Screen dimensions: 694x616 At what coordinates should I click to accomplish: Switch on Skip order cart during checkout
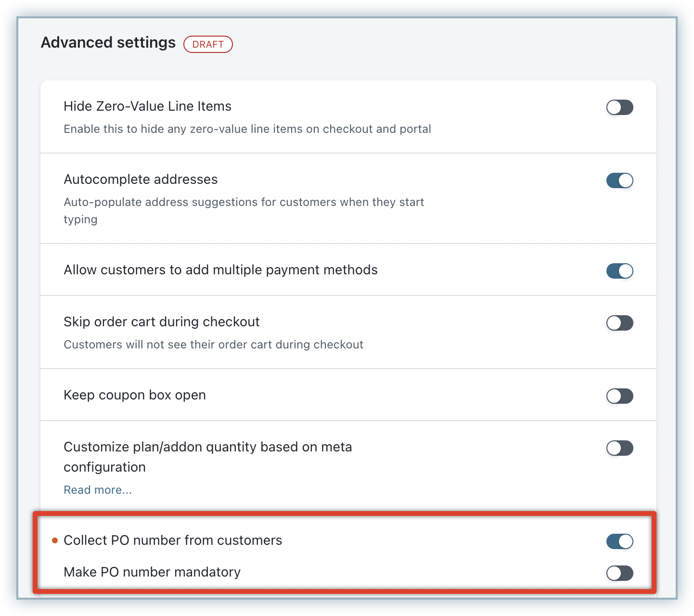coord(619,323)
